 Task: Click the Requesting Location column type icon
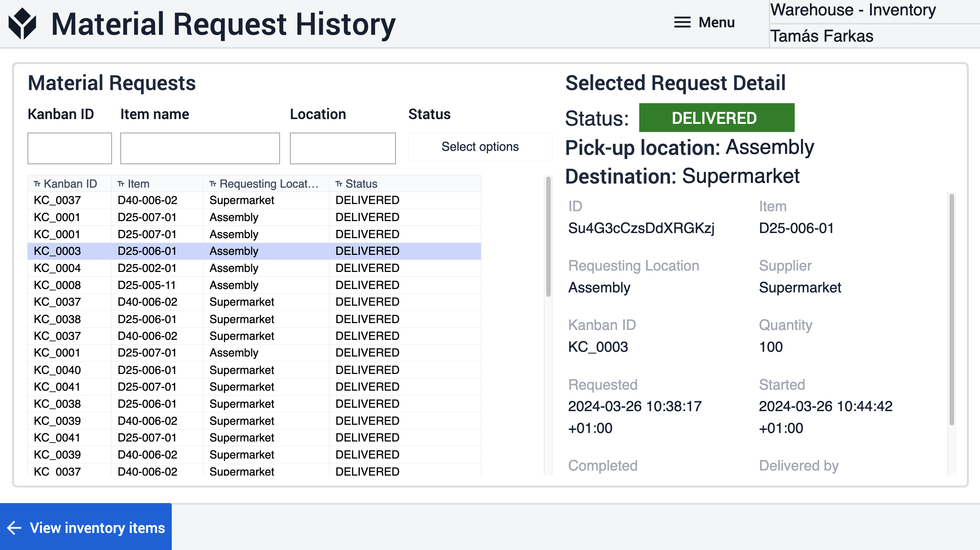[x=213, y=184]
